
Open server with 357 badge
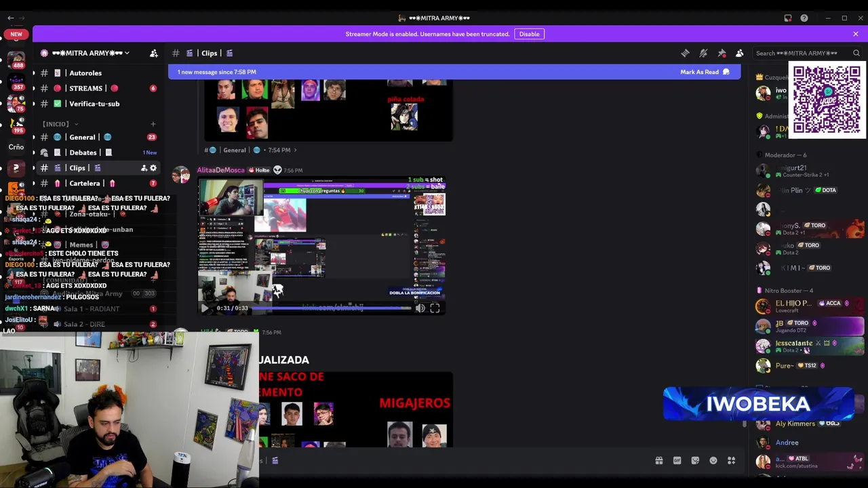point(16,82)
